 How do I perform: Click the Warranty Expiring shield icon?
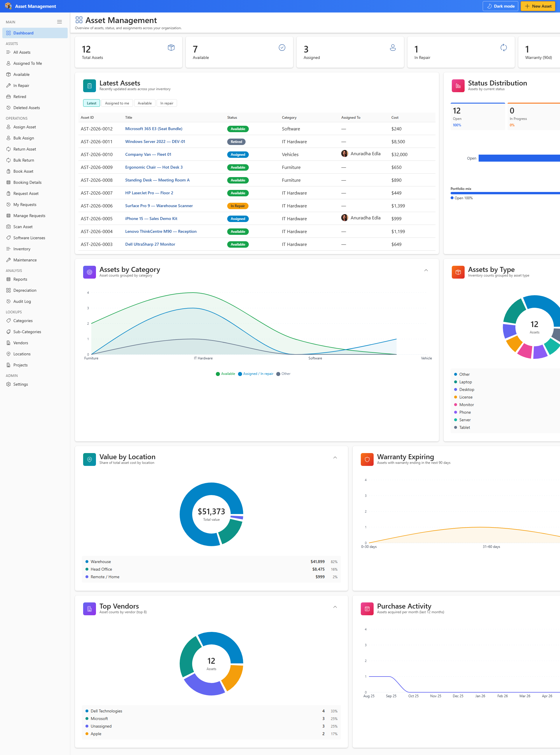[367, 459]
